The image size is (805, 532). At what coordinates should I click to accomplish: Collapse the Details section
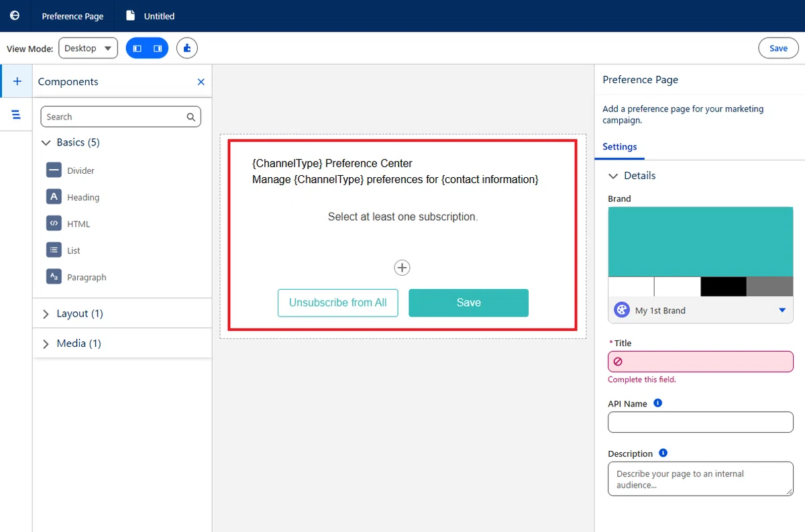click(x=612, y=176)
